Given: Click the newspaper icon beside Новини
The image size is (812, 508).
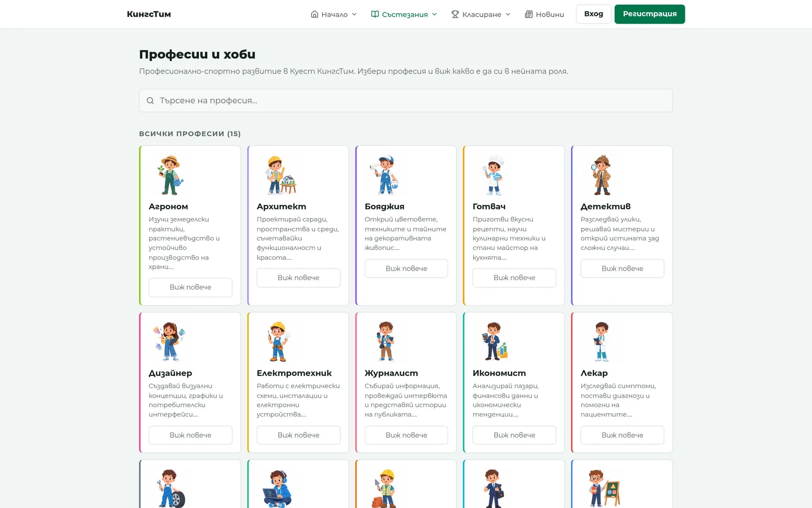Looking at the screenshot, I should point(529,14).
